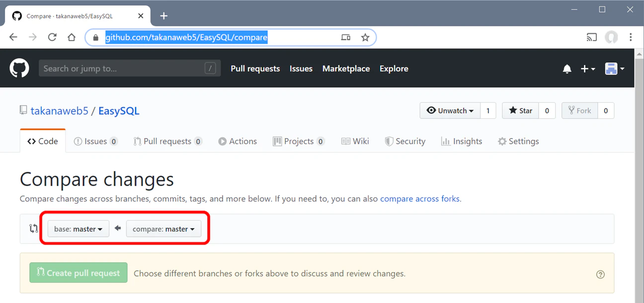Click the send-to-devices icon in address bar
644x303 pixels.
point(346,37)
